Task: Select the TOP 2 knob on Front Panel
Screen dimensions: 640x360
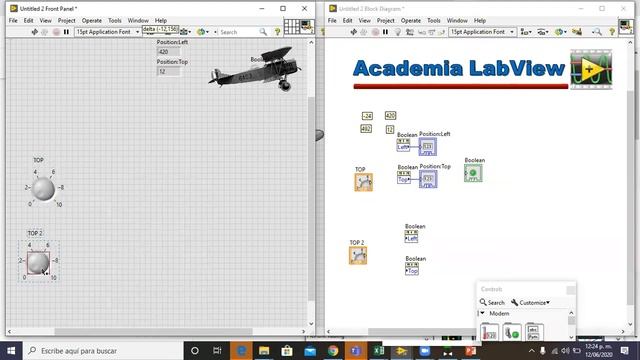Action: pos(38,262)
